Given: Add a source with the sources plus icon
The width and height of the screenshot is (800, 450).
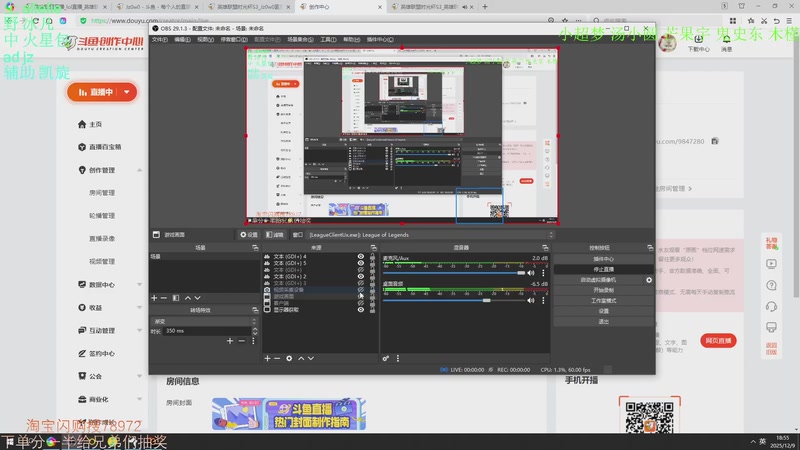Looking at the screenshot, I should click(267, 359).
